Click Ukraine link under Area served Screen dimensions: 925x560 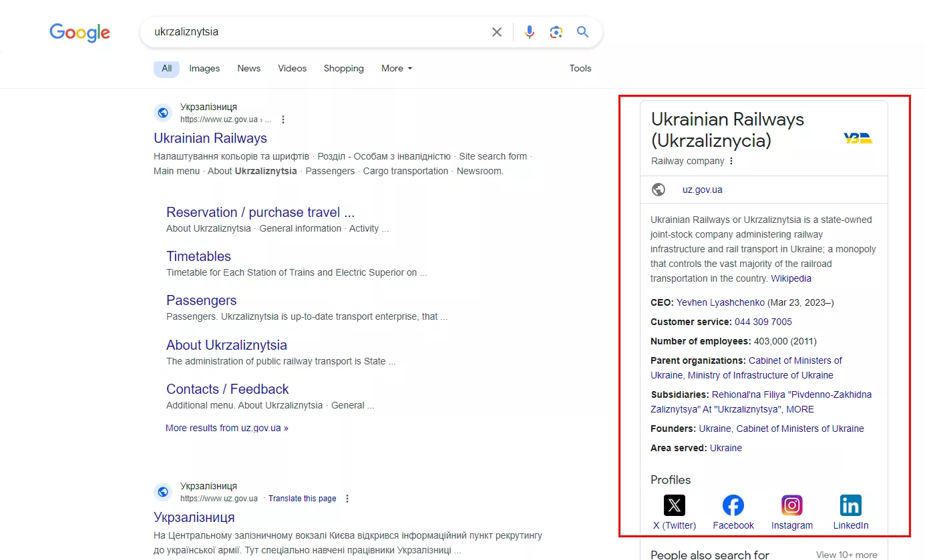(x=726, y=448)
